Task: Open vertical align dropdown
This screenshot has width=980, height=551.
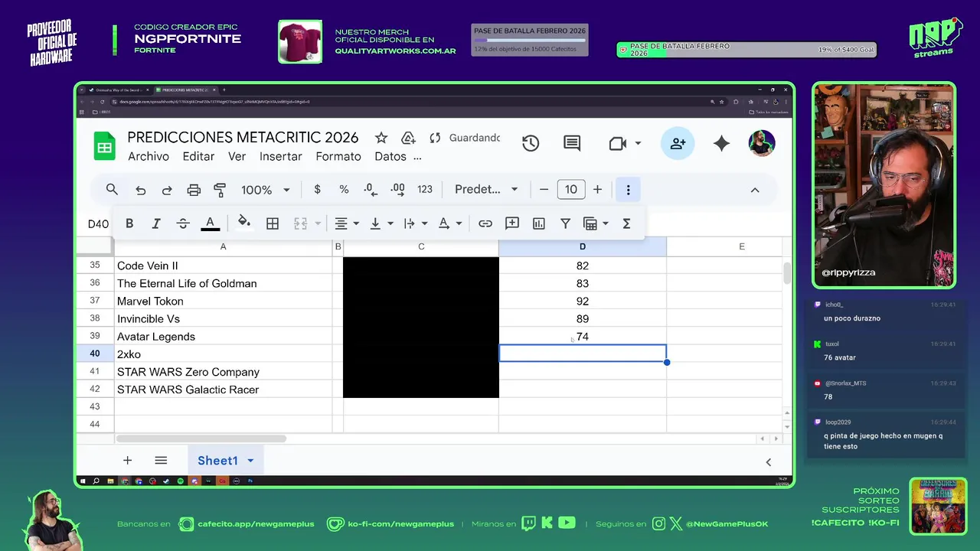Action: click(x=381, y=223)
